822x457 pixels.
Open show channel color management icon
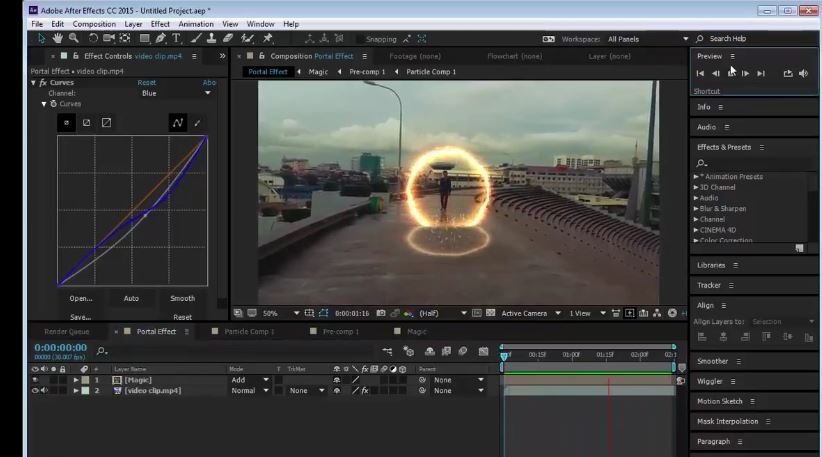tap(408, 313)
